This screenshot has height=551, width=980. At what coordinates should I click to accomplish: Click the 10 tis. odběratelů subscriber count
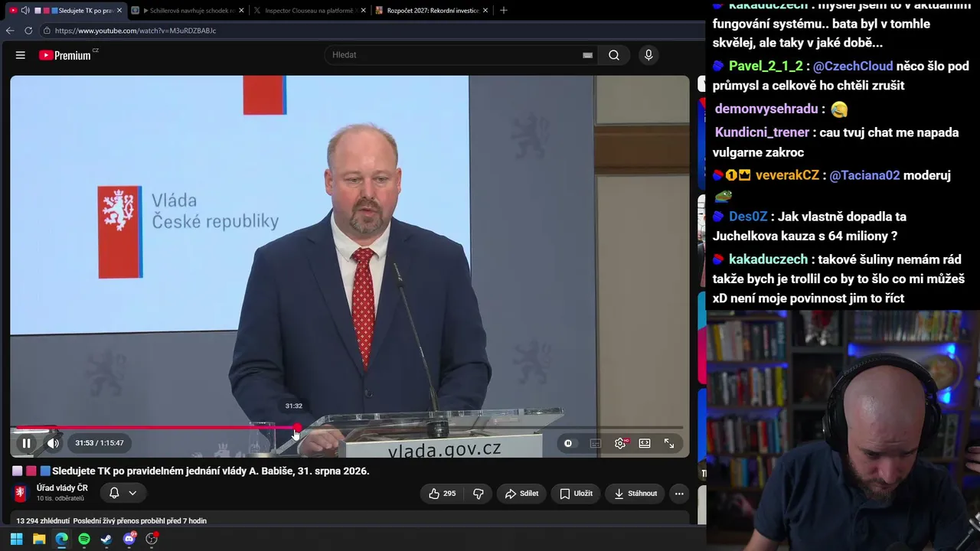point(60,499)
